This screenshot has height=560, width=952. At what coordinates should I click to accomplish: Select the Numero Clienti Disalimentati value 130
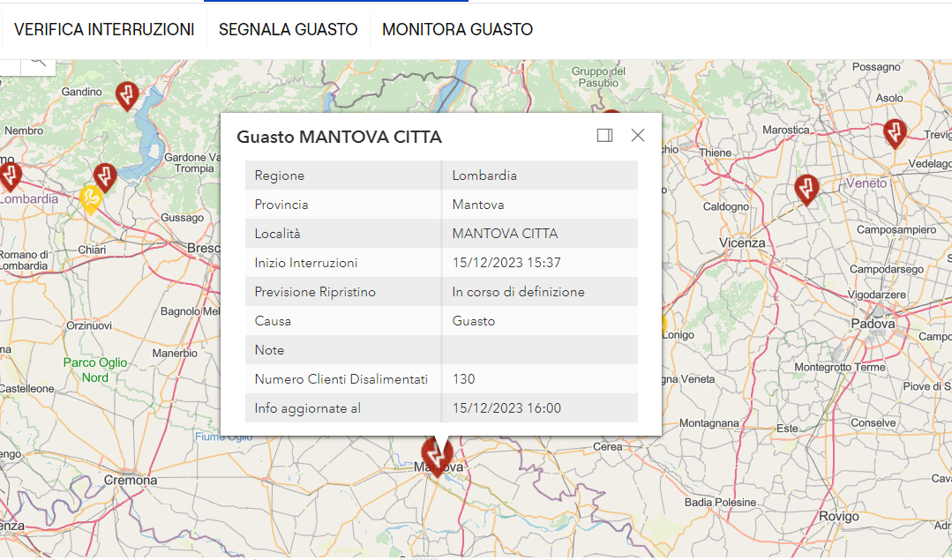(x=463, y=379)
